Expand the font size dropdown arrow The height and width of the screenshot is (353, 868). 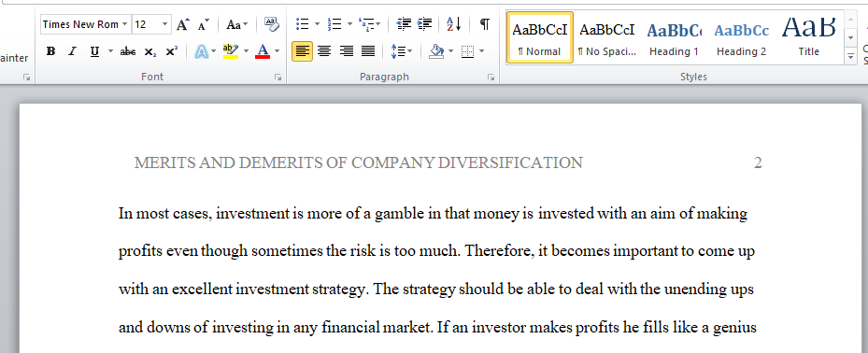point(165,24)
